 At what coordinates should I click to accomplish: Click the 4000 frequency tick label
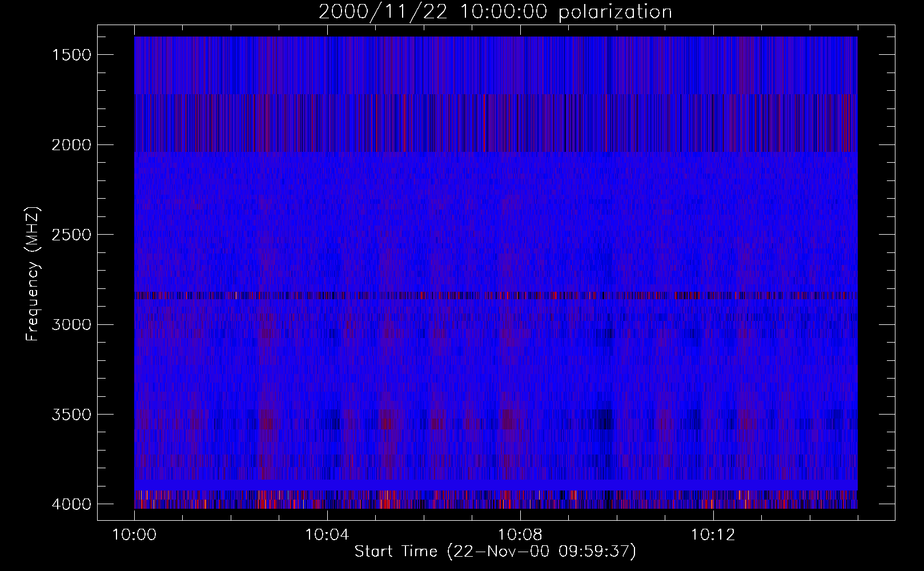coord(71,504)
